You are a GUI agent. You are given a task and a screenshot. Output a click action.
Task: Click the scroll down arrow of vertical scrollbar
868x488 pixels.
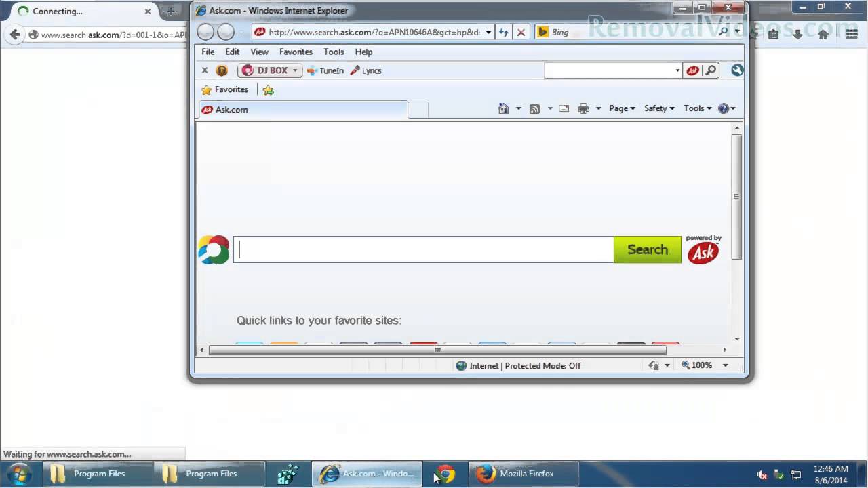coord(736,339)
